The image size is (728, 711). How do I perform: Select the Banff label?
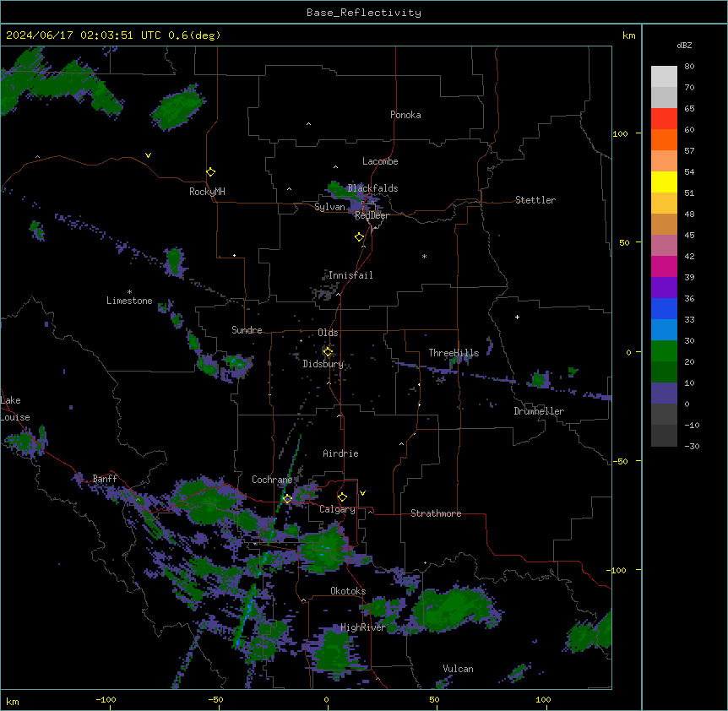(x=105, y=479)
